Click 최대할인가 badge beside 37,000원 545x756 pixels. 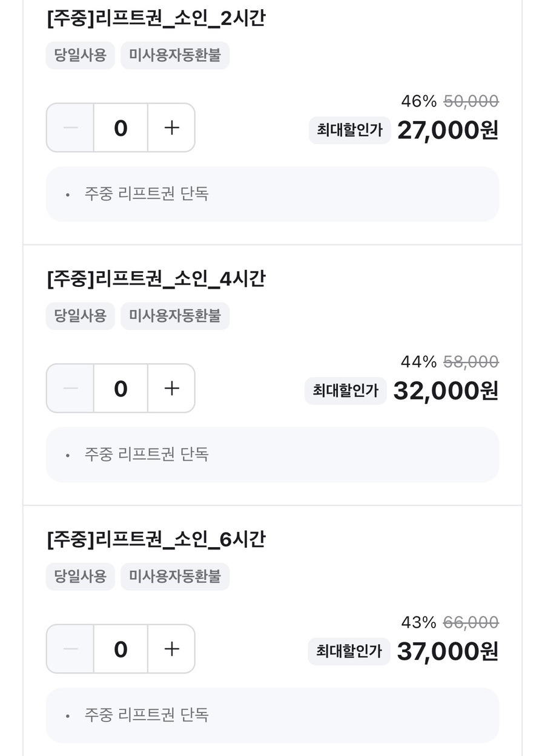349,651
